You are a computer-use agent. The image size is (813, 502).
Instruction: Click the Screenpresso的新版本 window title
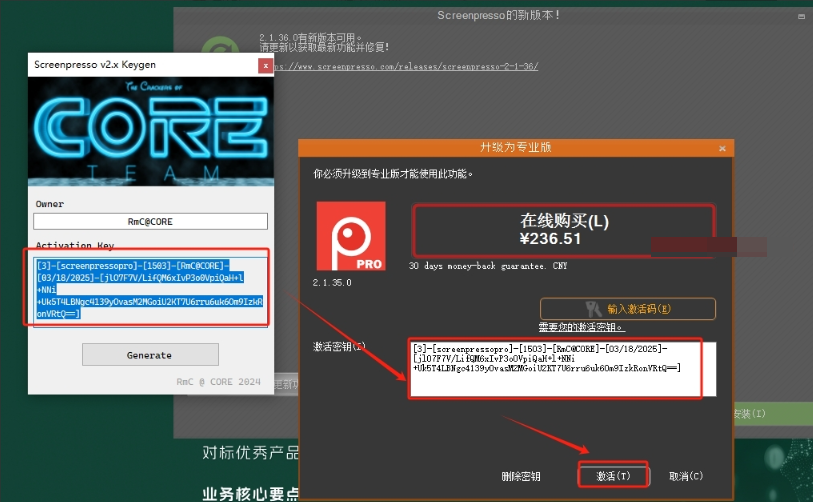point(498,15)
